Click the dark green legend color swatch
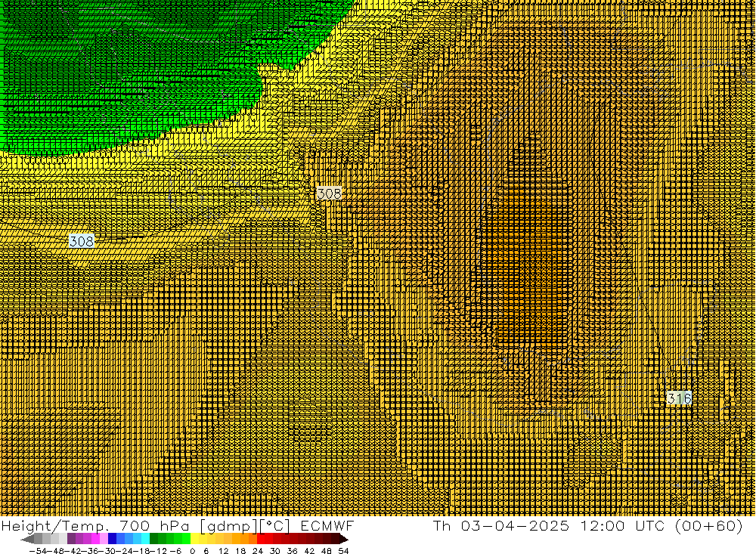This screenshot has height=554, width=756. [153, 539]
